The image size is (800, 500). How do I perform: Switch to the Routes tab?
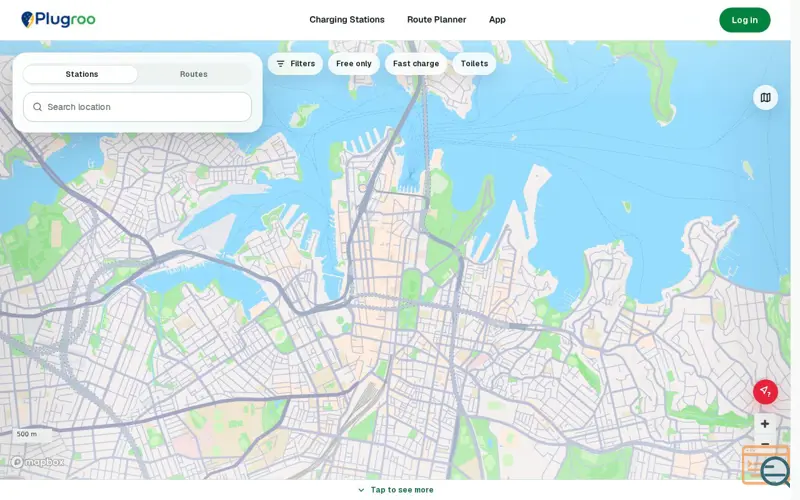click(x=194, y=74)
